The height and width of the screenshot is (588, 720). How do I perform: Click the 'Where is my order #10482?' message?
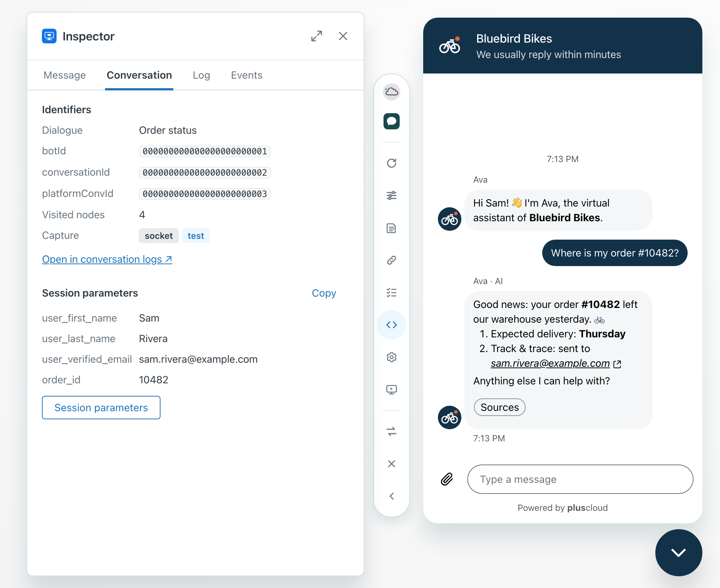click(x=615, y=253)
